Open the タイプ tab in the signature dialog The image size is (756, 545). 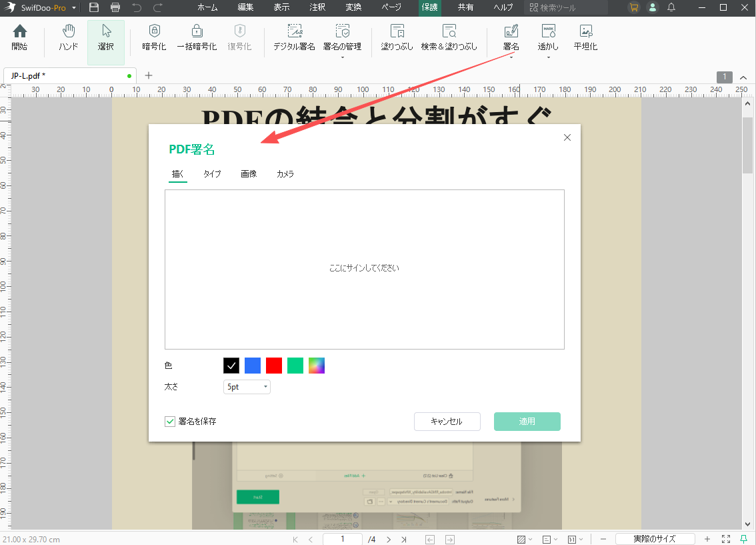212,173
